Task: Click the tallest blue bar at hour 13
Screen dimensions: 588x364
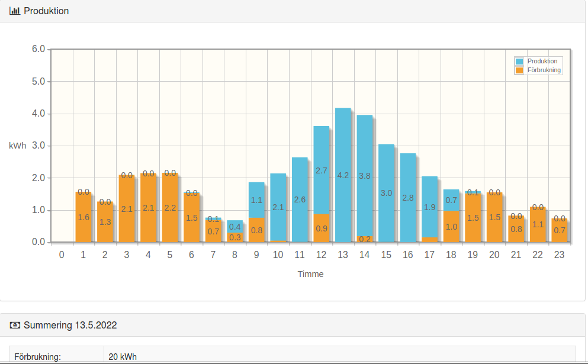Action: pos(343,175)
